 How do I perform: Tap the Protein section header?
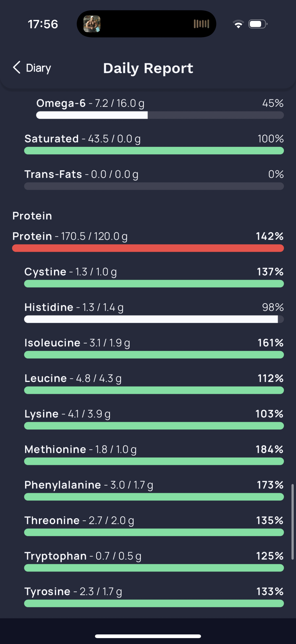[x=32, y=216]
